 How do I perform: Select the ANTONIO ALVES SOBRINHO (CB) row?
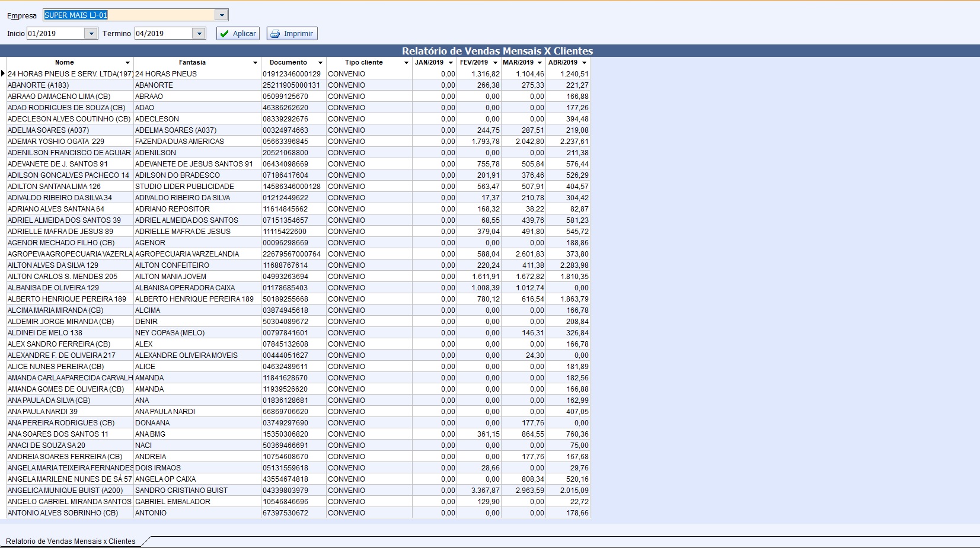coord(63,513)
